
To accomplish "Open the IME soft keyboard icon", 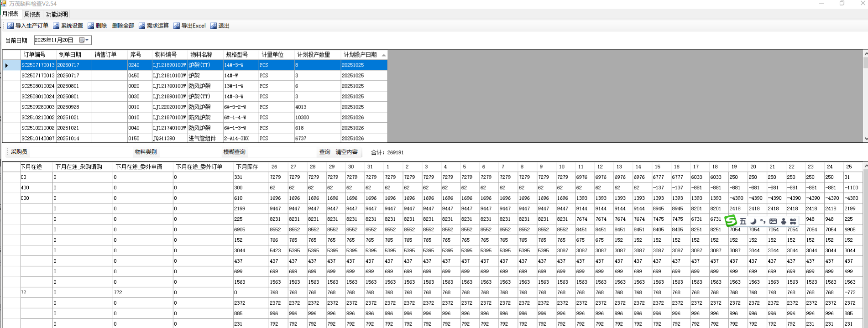I will (773, 221).
